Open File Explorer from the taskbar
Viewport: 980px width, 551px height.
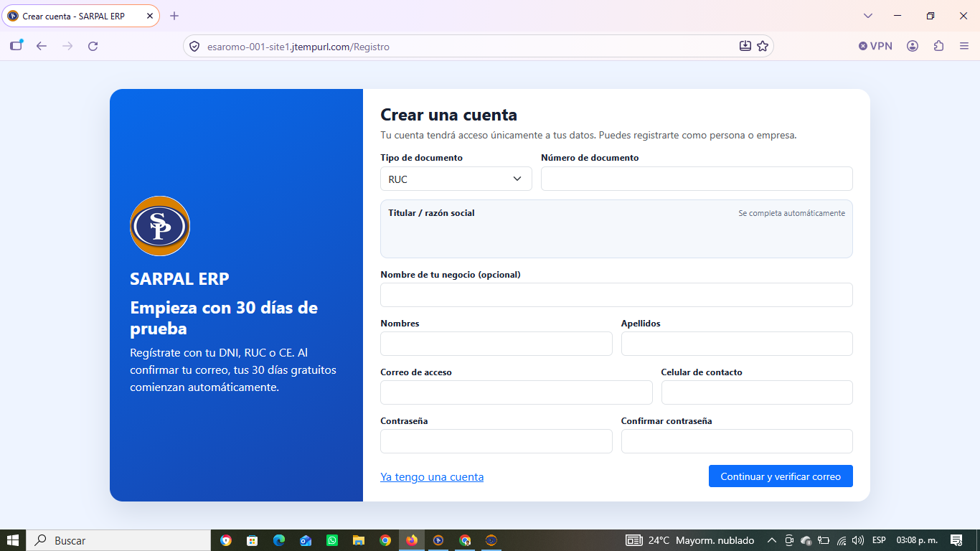pos(359,540)
